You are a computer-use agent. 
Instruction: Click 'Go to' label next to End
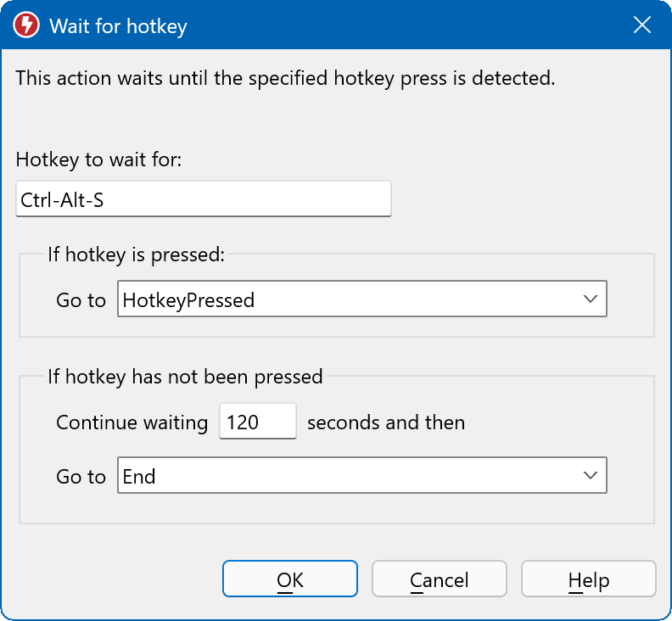[81, 477]
